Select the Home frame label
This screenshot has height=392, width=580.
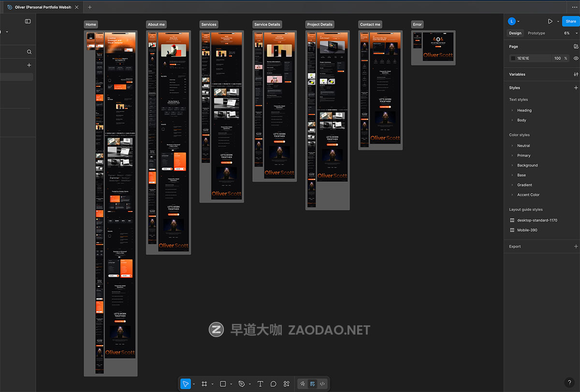click(91, 25)
